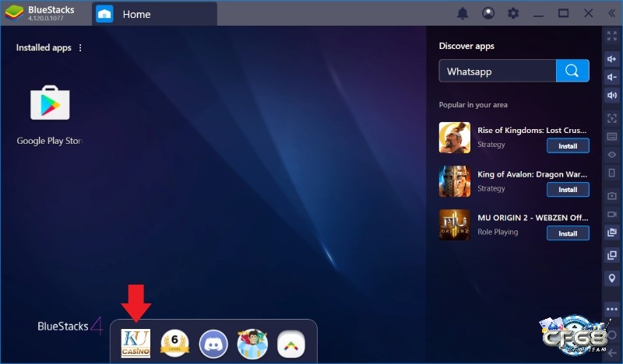Open the account profile icon
The width and height of the screenshot is (623, 364).
point(488,13)
